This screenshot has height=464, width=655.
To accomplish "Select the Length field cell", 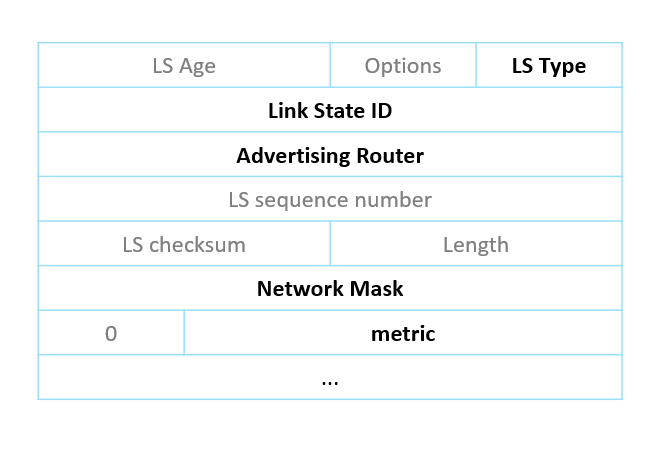I will pos(476,243).
